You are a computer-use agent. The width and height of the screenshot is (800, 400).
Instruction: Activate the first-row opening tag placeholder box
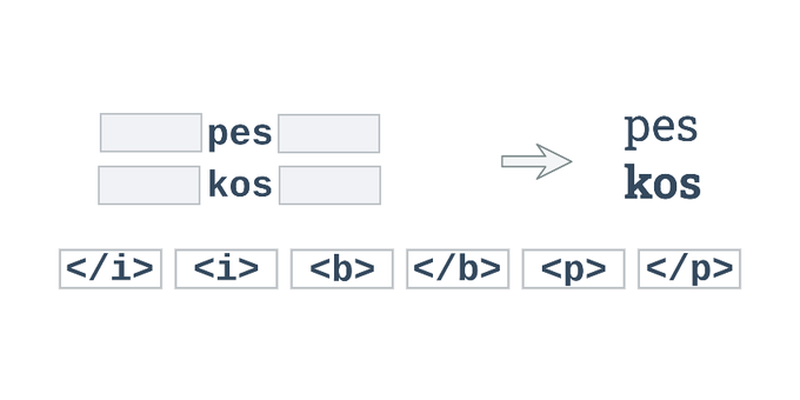tap(151, 133)
